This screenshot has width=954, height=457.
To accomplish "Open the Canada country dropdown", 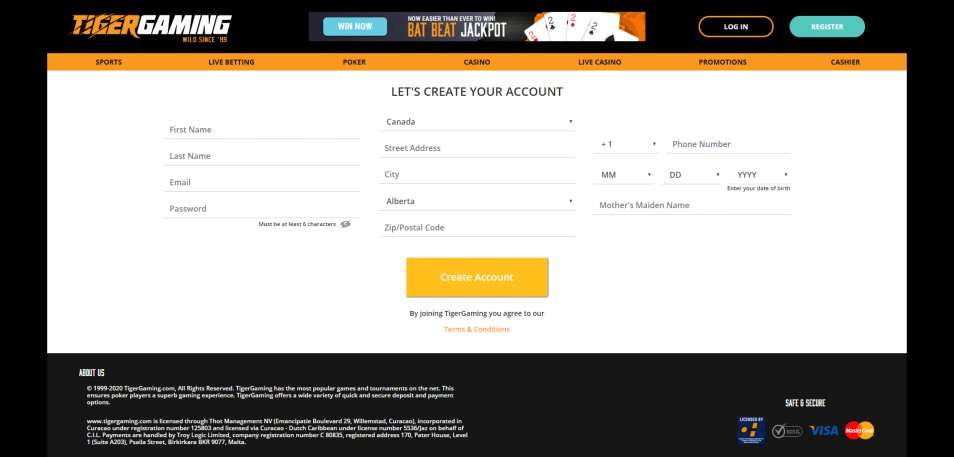I will (x=477, y=122).
